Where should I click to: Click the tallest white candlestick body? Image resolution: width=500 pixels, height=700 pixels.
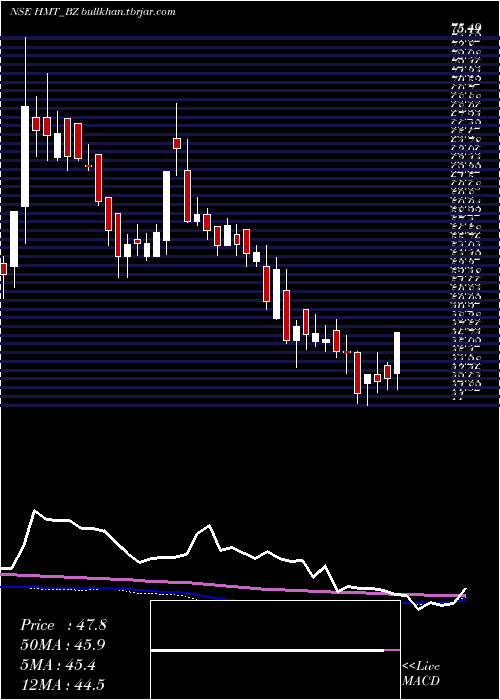tap(25, 156)
